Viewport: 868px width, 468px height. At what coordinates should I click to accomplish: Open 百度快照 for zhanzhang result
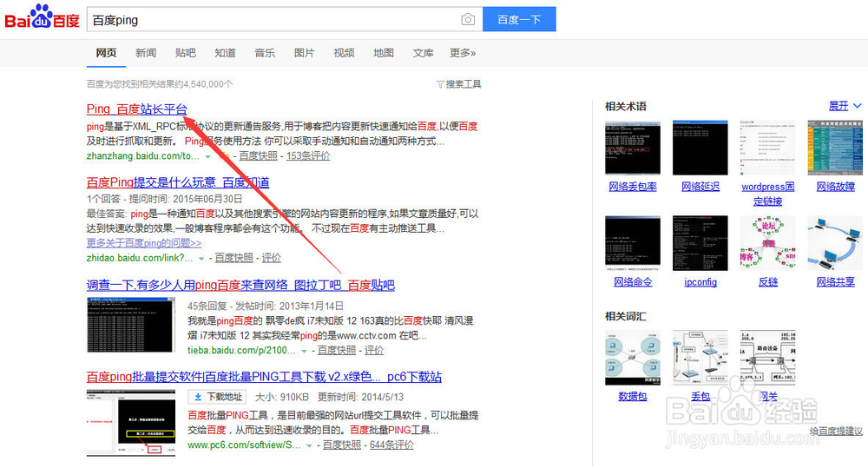coord(259,156)
